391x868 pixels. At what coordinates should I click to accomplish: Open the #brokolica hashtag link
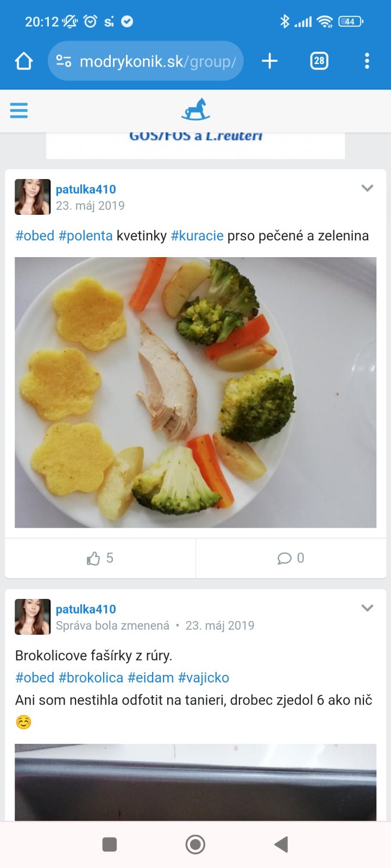[x=91, y=678]
